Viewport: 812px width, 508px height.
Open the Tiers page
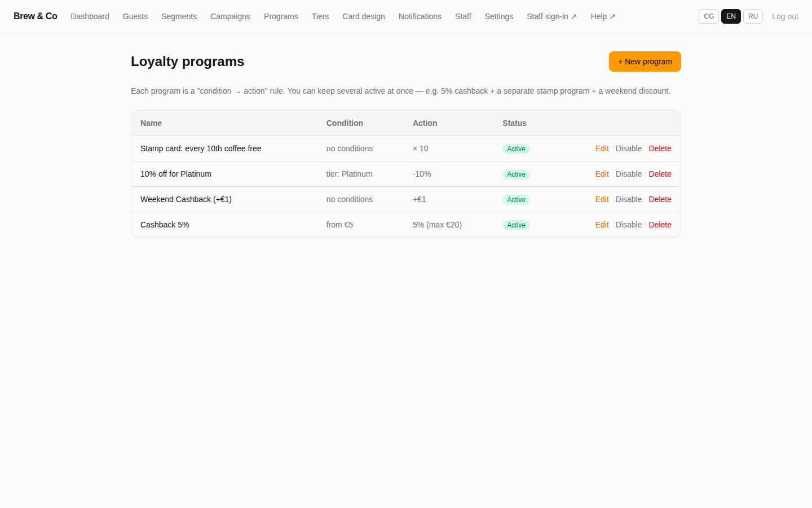[320, 16]
